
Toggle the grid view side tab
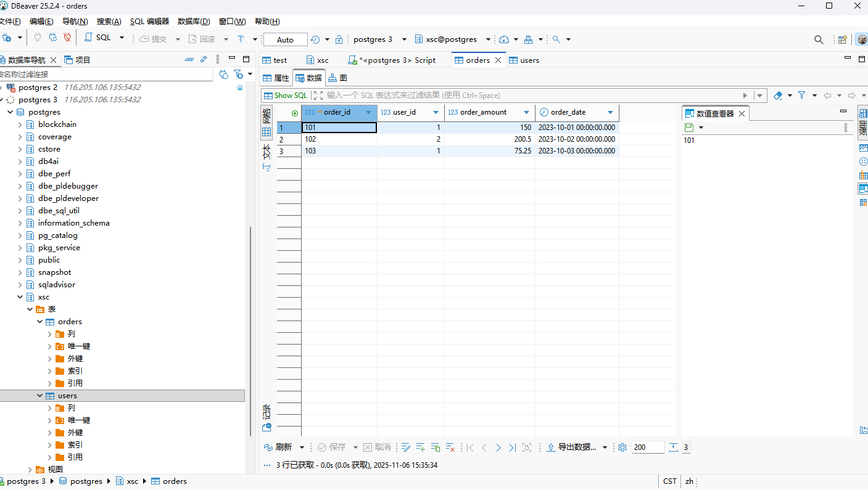pyautogui.click(x=267, y=122)
